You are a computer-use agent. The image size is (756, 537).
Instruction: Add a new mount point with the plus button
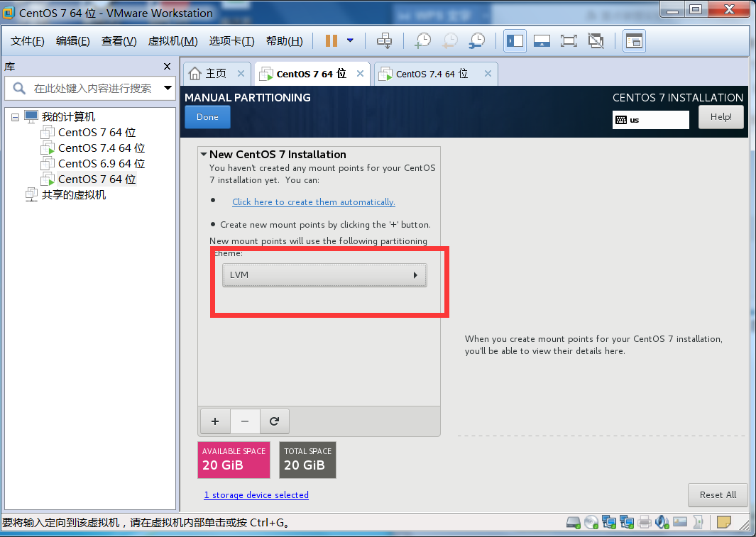click(x=215, y=421)
